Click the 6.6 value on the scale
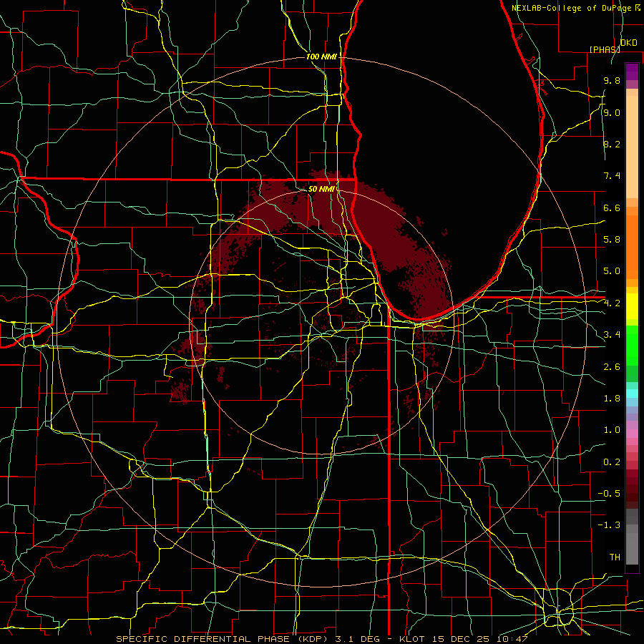Viewport: 644px width, 644px height. [x=612, y=208]
